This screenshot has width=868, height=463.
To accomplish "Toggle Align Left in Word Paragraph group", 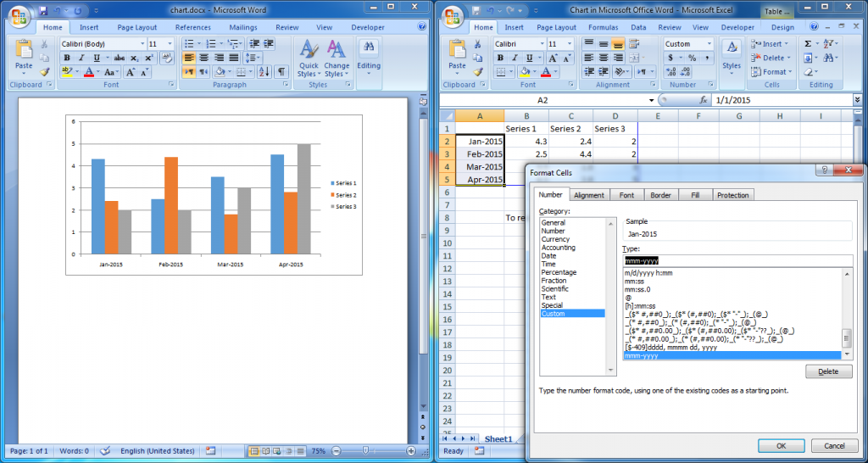I will 189,58.
